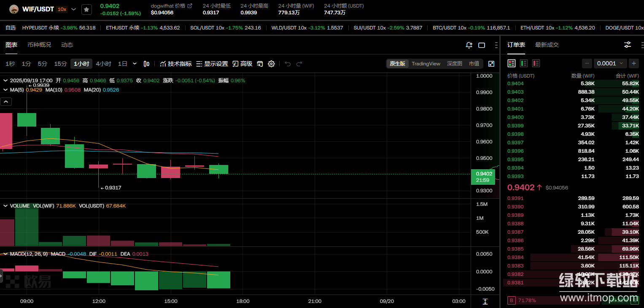Open the WIF/USDT pair selector dropdown
Viewport: 644px width, 308px height.
pos(74,9)
